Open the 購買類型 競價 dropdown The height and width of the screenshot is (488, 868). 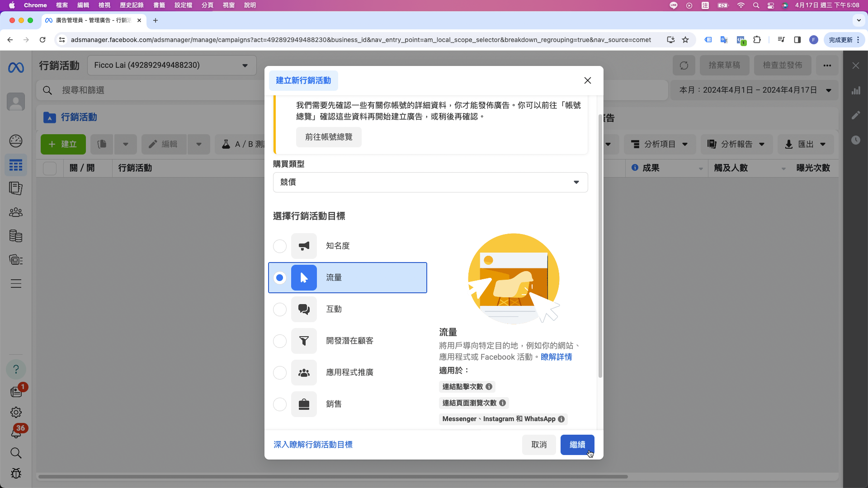(430, 182)
